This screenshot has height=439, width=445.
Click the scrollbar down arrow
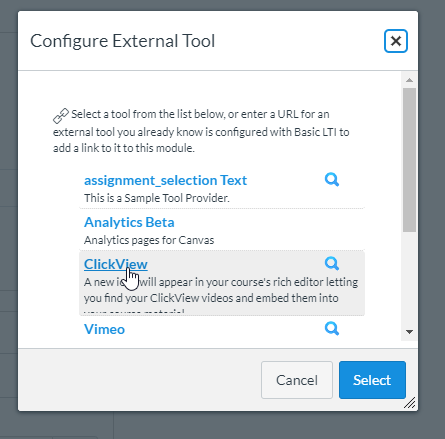(x=409, y=331)
